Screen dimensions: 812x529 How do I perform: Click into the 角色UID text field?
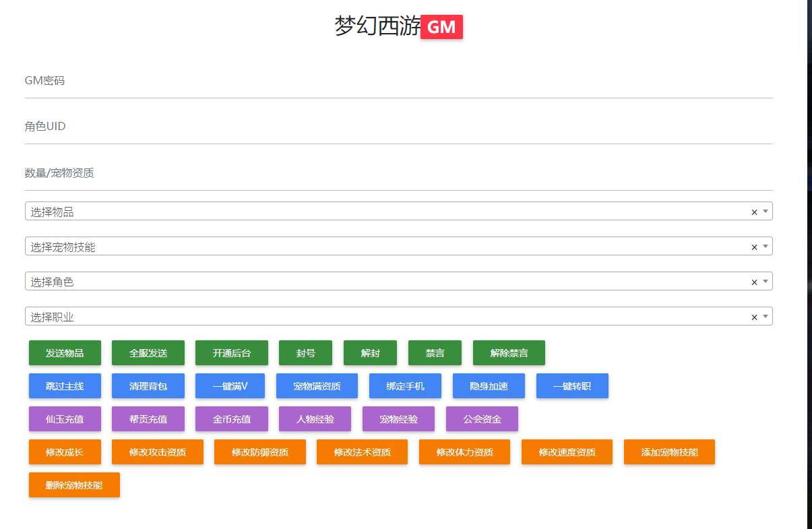point(398,127)
